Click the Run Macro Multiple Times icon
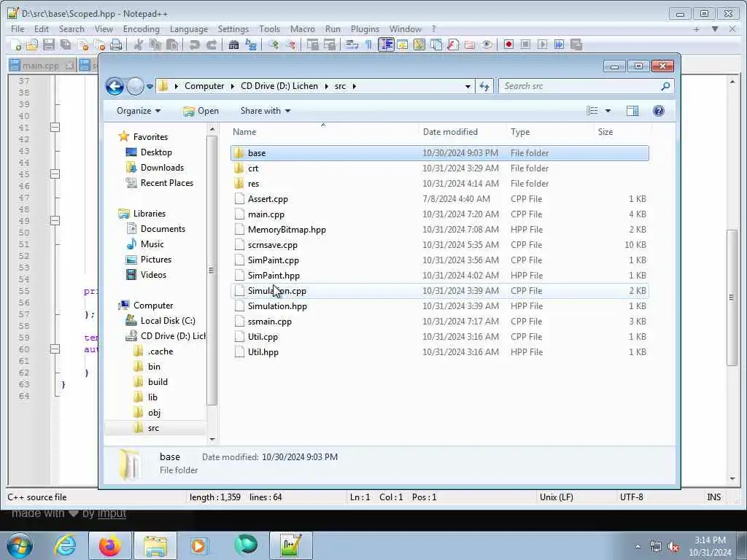 point(559,44)
